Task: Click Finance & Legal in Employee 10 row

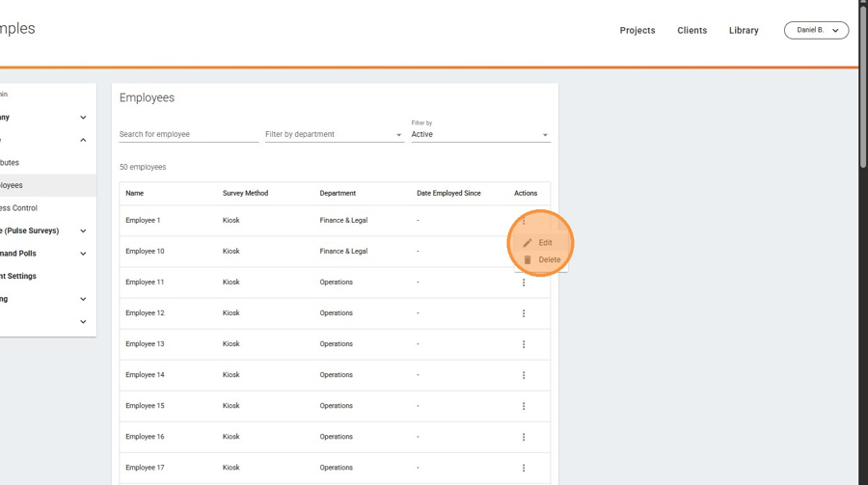Action: 343,252
